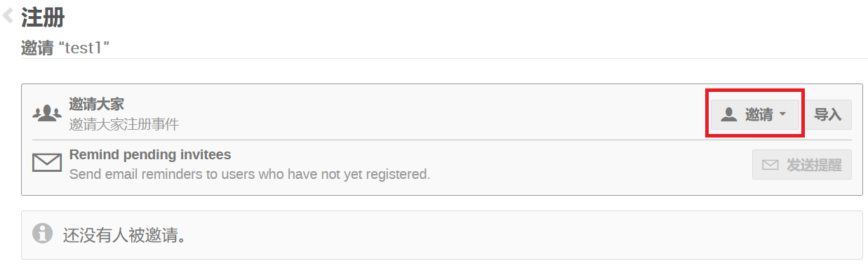868x268 pixels.
Task: Expand the caret arrow on 邀请 button
Action: [782, 114]
